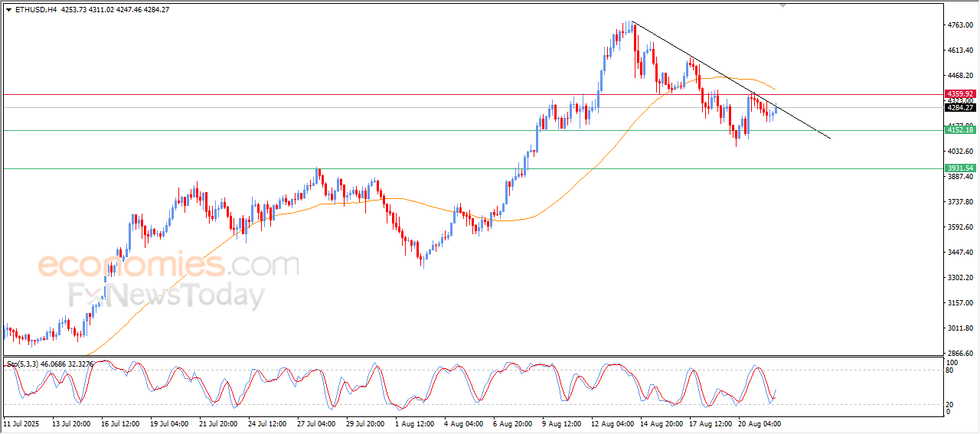This screenshot has width=980, height=434.
Task: Click the 80 level on stochastic scale
Action: [949, 370]
